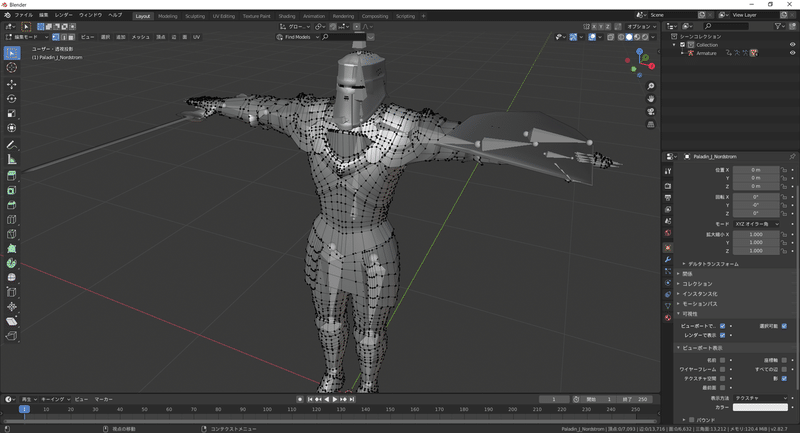Screen dimensions: 800x433
Task: Uncheck the レンダーで表示 checkbox
Action: coord(722,336)
